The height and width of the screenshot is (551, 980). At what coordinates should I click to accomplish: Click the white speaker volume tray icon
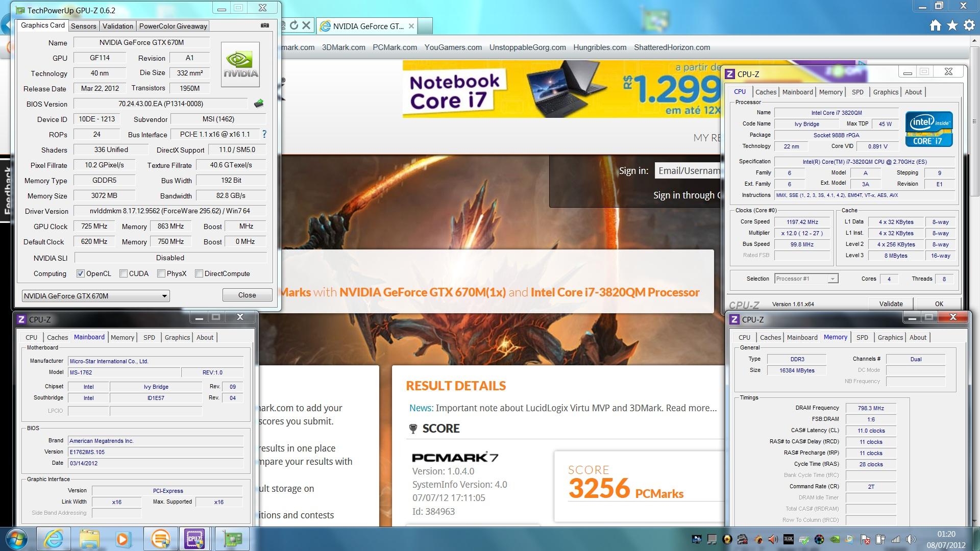point(911,539)
